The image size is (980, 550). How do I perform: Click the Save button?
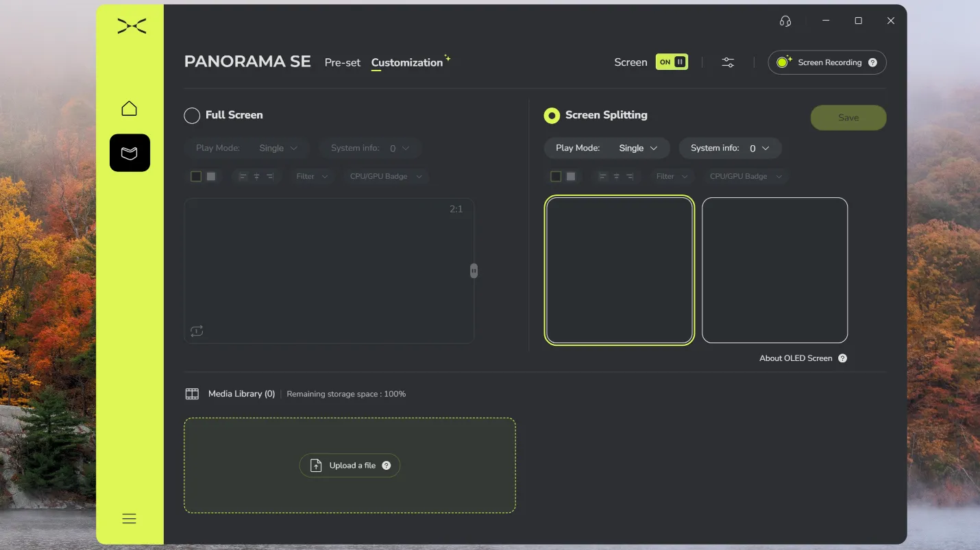848,117
